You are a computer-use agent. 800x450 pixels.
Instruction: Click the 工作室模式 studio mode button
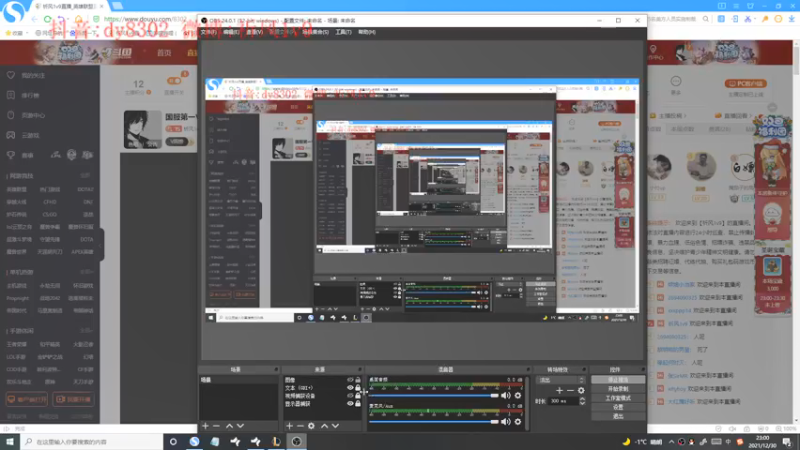coord(618,398)
